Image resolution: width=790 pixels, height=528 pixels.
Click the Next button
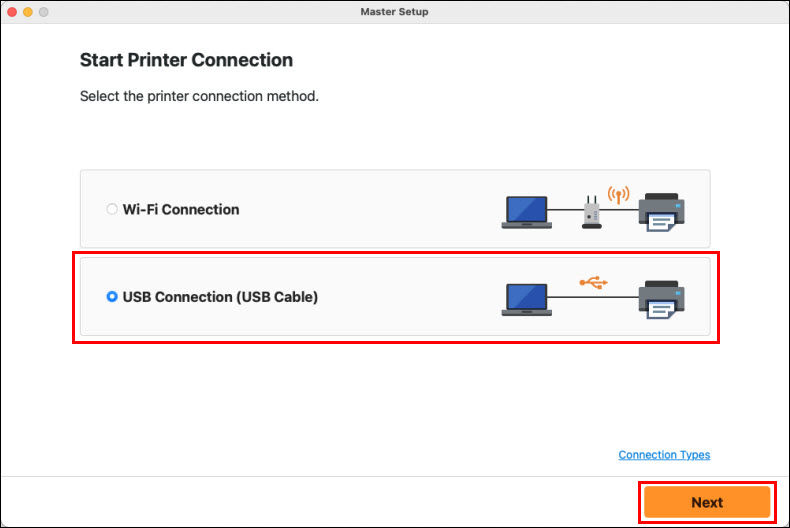(707, 502)
